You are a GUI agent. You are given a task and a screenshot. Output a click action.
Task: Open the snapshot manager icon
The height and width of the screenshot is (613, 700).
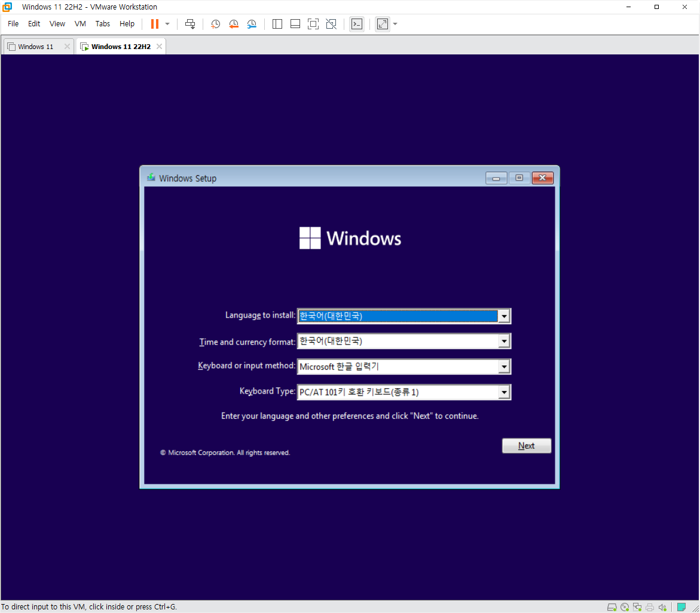pos(252,24)
